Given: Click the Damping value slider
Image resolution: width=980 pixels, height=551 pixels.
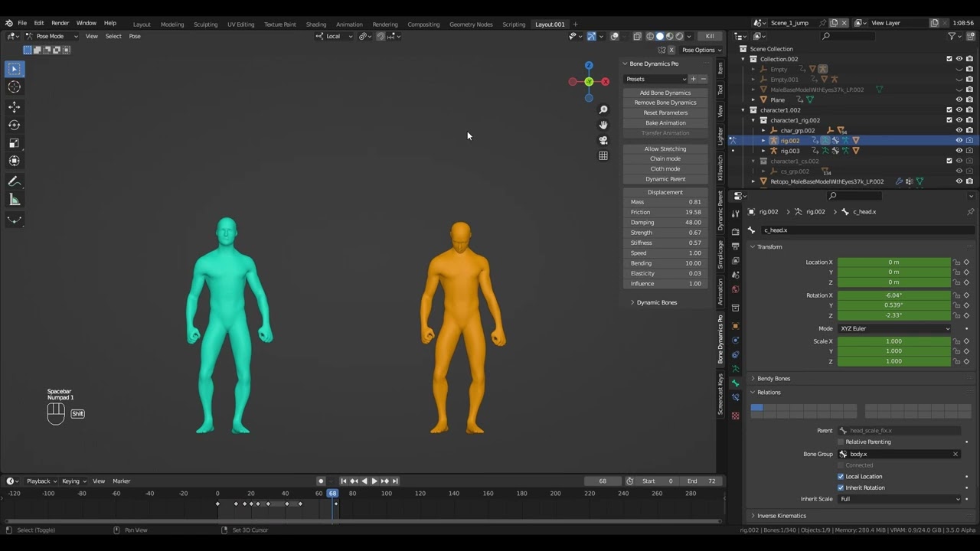Looking at the screenshot, I should (x=665, y=223).
